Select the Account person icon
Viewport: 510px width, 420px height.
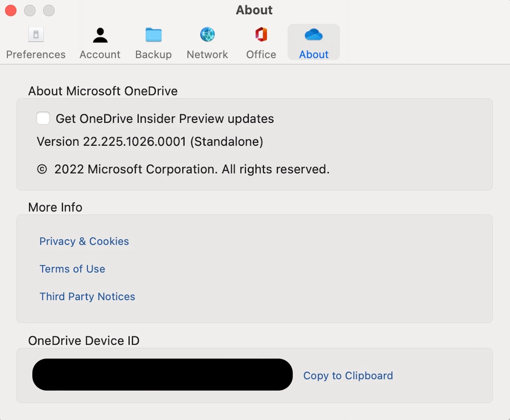[x=100, y=35]
